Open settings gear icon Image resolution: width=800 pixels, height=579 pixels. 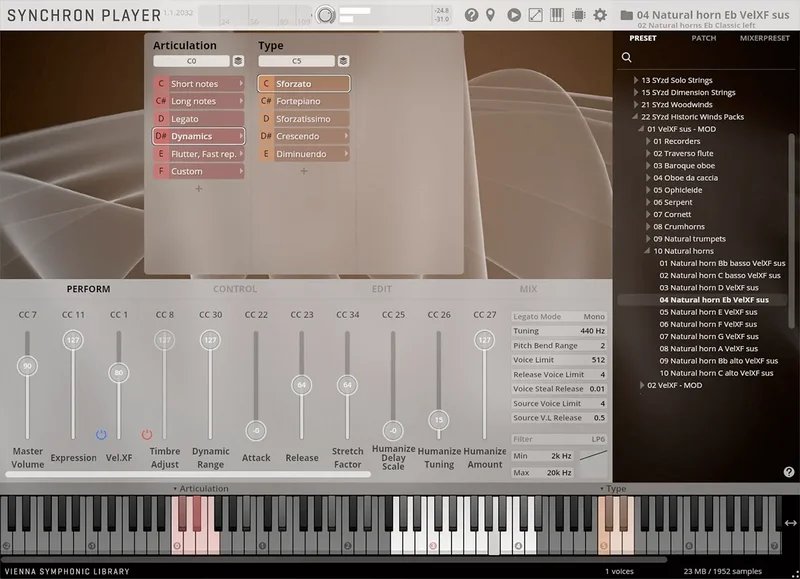[600, 15]
